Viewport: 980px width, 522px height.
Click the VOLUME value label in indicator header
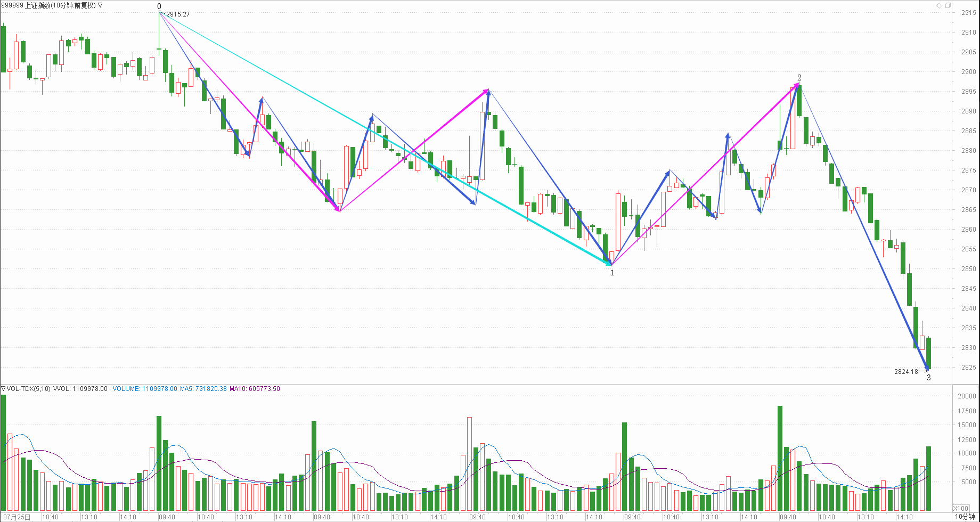pos(144,389)
